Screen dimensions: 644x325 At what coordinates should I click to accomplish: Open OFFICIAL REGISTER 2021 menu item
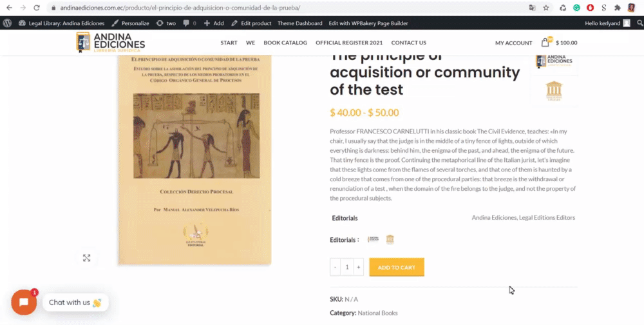[349, 43]
